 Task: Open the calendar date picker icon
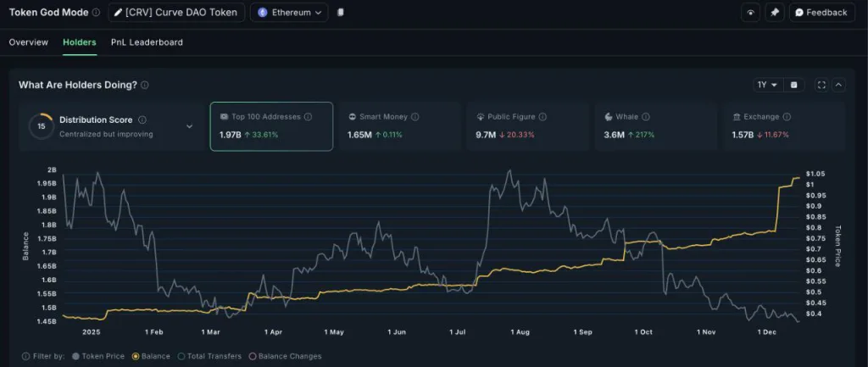coord(794,85)
